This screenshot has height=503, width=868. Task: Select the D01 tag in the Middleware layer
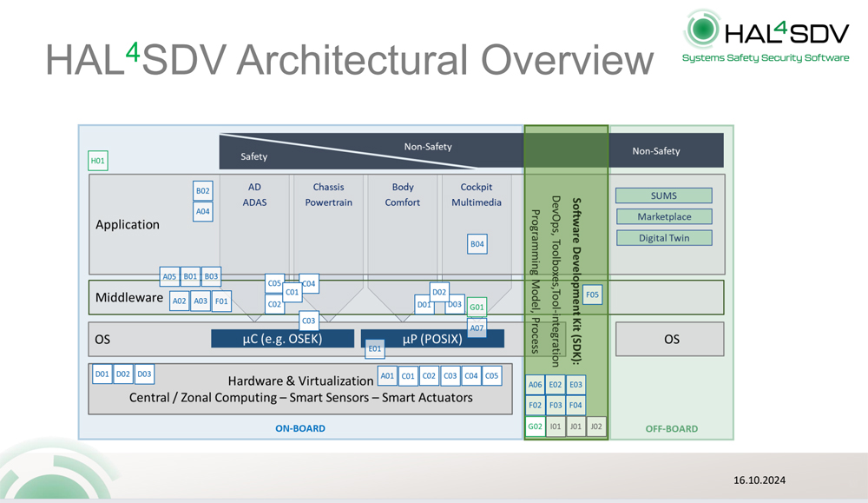(x=424, y=305)
